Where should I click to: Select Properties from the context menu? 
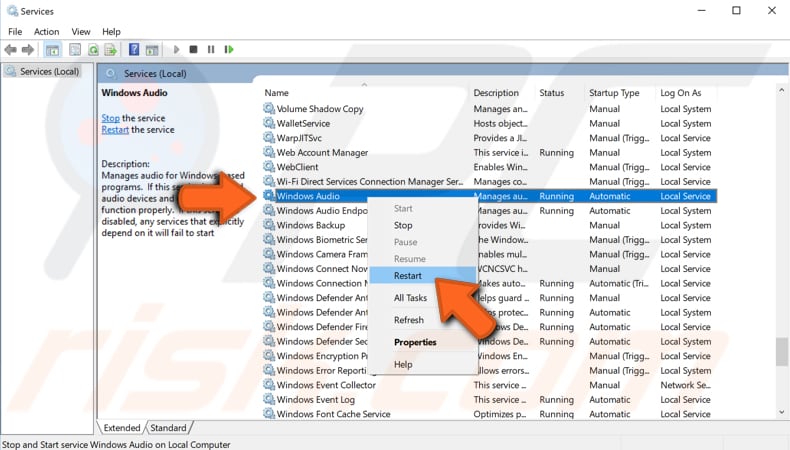coord(415,342)
